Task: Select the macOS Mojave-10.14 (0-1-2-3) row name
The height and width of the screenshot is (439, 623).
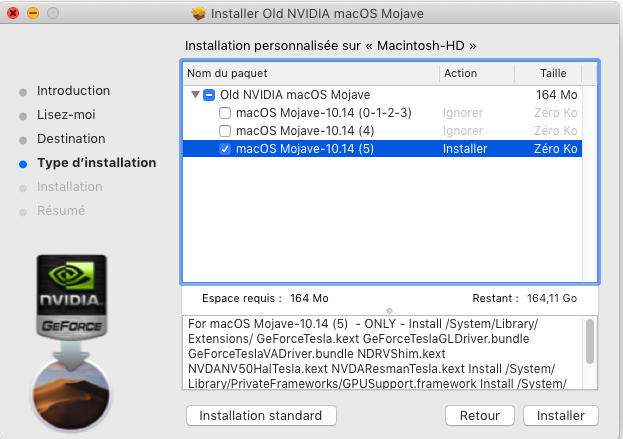Action: point(323,113)
